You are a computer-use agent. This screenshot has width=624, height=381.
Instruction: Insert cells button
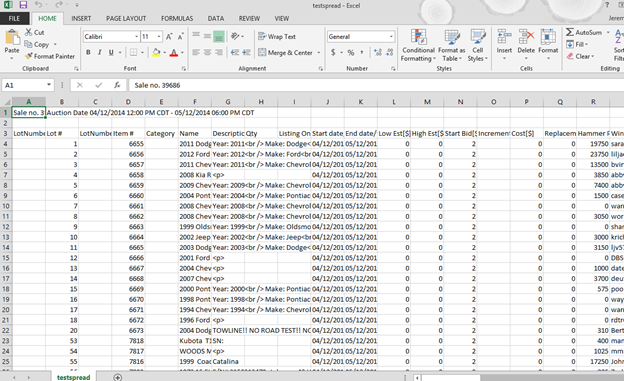(504, 44)
